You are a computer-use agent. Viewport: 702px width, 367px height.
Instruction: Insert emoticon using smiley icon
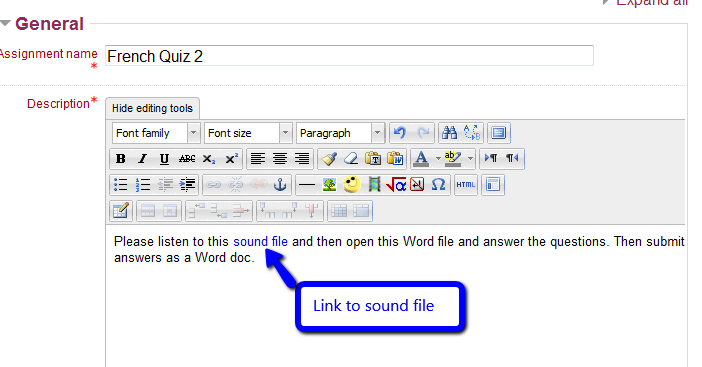(x=351, y=184)
